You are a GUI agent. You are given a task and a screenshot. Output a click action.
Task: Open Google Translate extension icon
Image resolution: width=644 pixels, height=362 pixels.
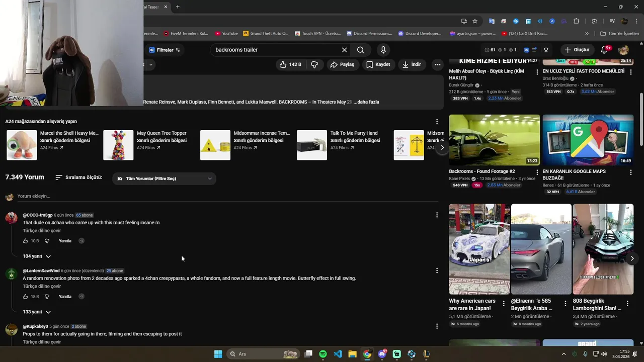point(492,21)
